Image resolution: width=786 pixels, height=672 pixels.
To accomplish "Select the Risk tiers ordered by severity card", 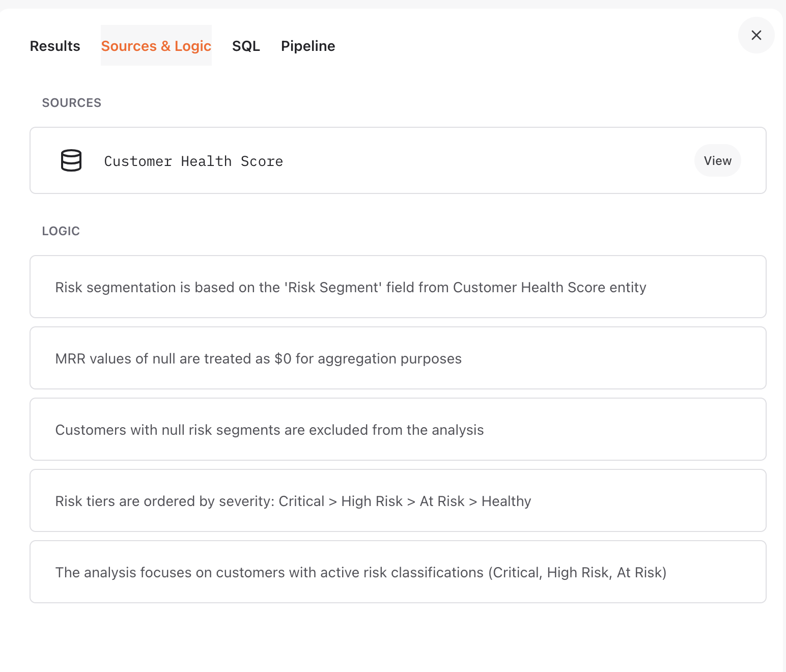I will (x=398, y=500).
